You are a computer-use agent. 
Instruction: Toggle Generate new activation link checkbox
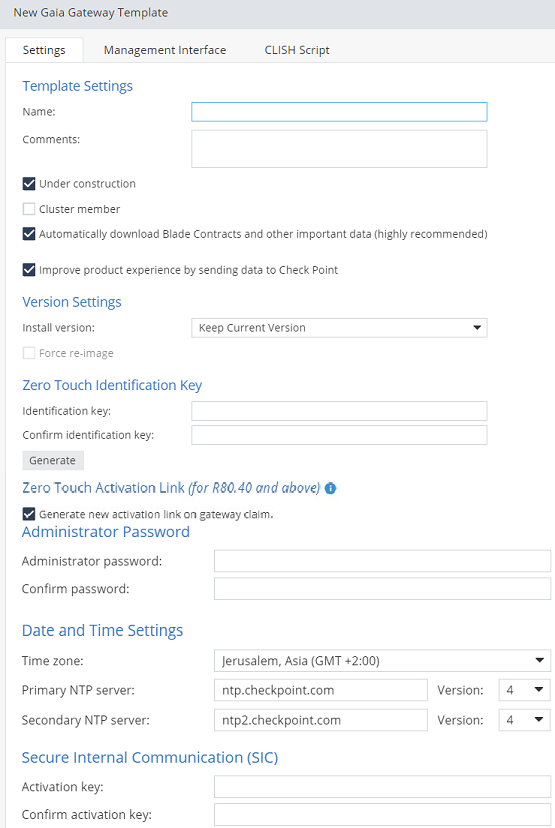(x=29, y=514)
